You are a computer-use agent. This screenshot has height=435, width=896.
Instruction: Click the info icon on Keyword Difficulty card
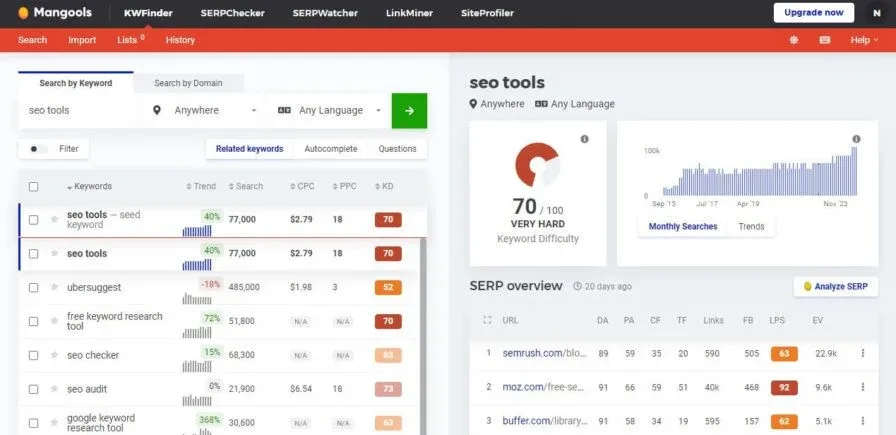pos(584,139)
